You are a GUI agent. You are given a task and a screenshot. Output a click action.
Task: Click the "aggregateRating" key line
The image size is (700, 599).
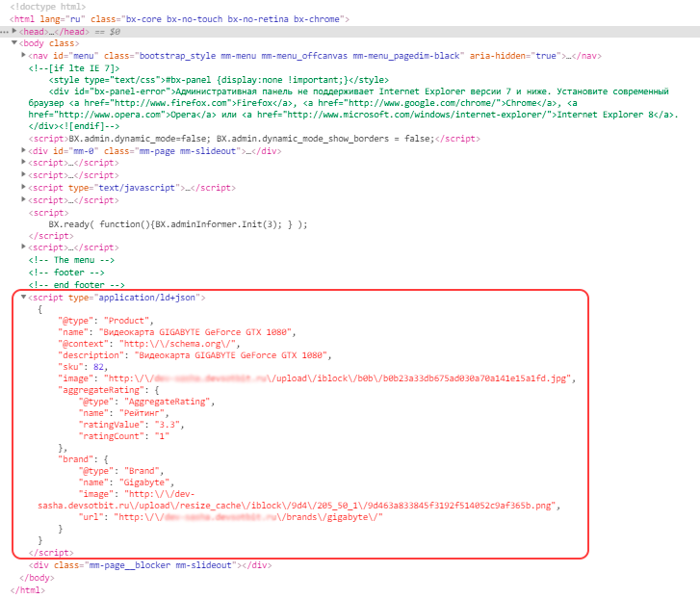tap(109, 390)
